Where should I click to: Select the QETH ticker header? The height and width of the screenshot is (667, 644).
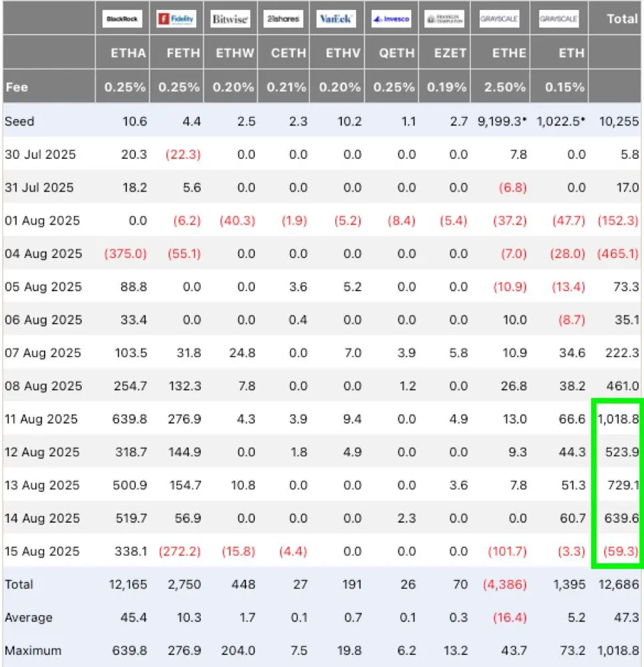(397, 53)
